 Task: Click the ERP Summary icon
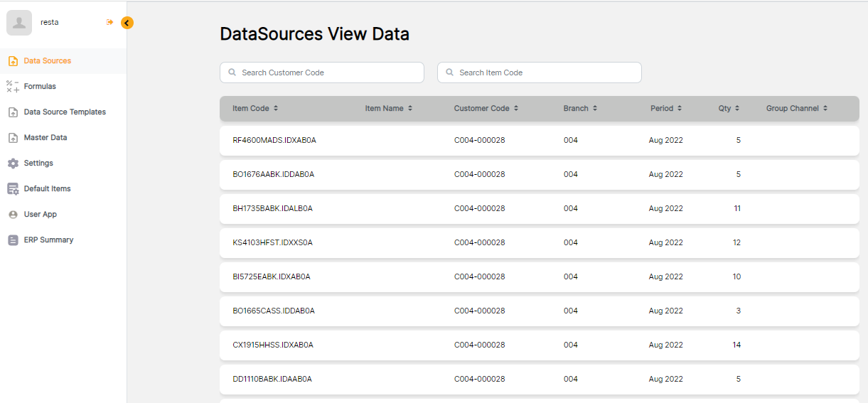click(x=13, y=240)
